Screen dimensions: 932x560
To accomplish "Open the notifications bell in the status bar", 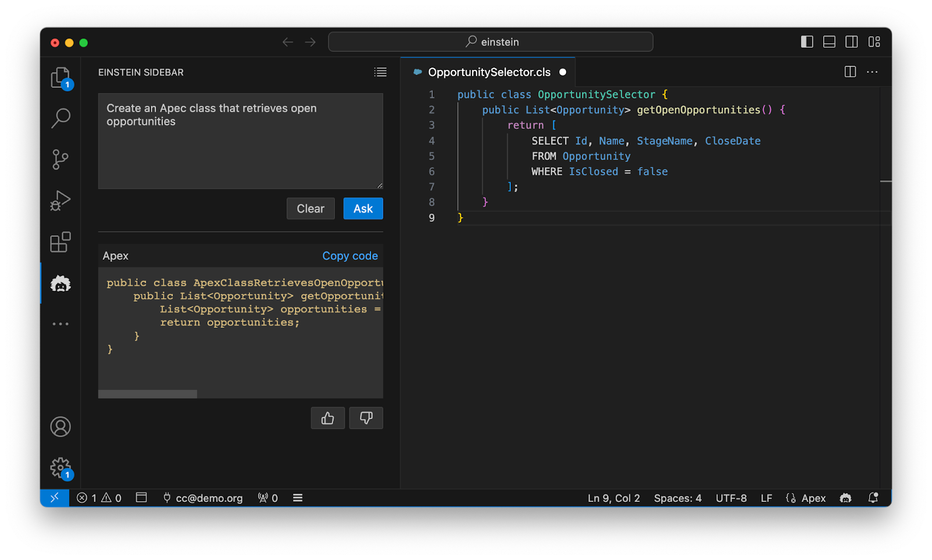I will coord(873,498).
